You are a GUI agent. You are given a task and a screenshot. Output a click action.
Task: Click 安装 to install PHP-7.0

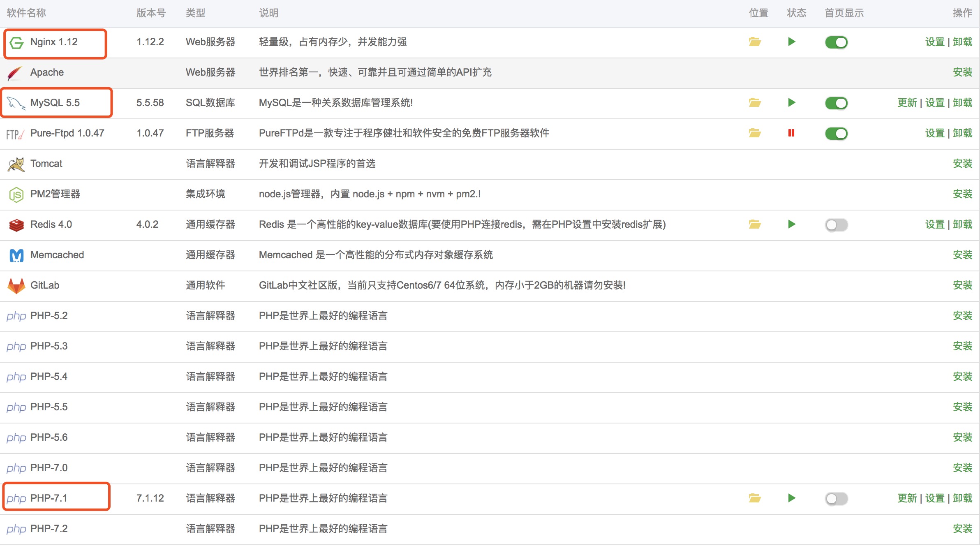point(963,468)
